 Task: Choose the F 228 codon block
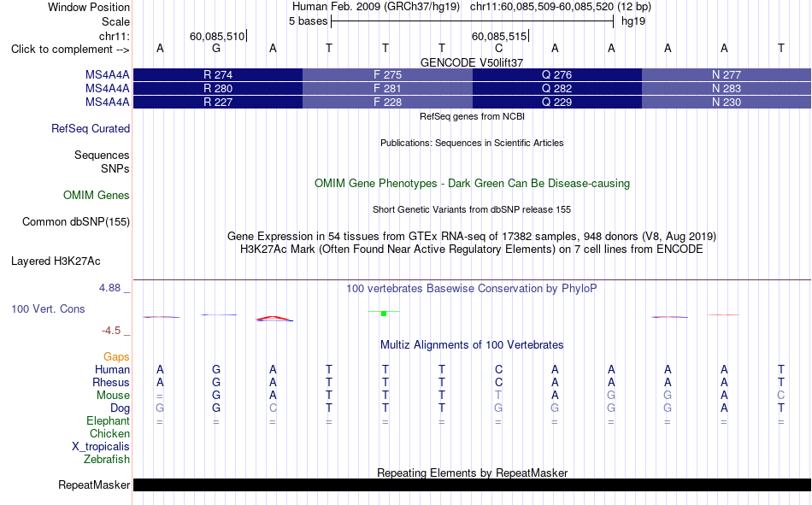point(387,102)
